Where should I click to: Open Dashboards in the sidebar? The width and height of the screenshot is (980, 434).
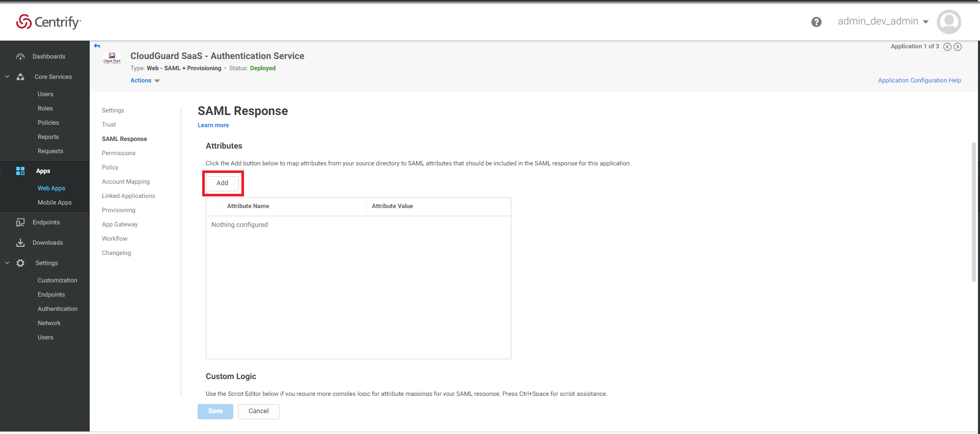[49, 56]
